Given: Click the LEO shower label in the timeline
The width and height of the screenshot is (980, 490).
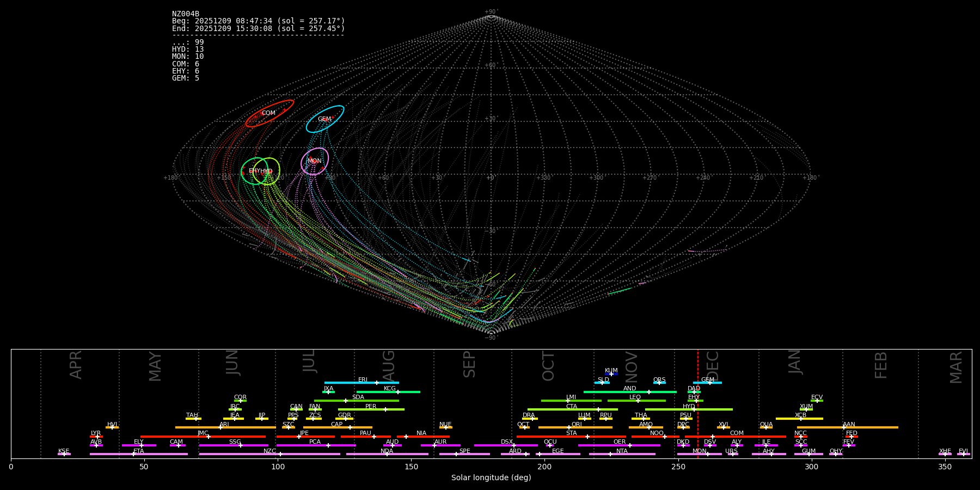Looking at the screenshot, I should 635,397.
